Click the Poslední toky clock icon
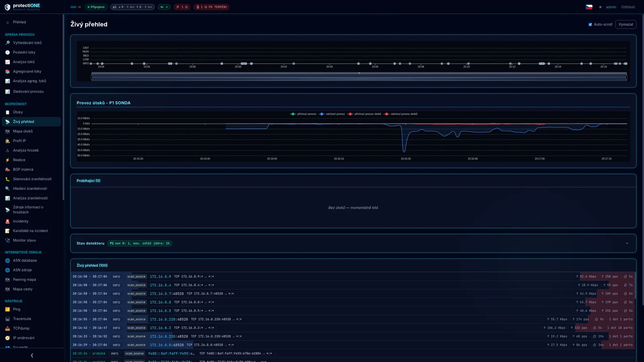Image resolution: width=644 pixels, height=362 pixels. 7,52
